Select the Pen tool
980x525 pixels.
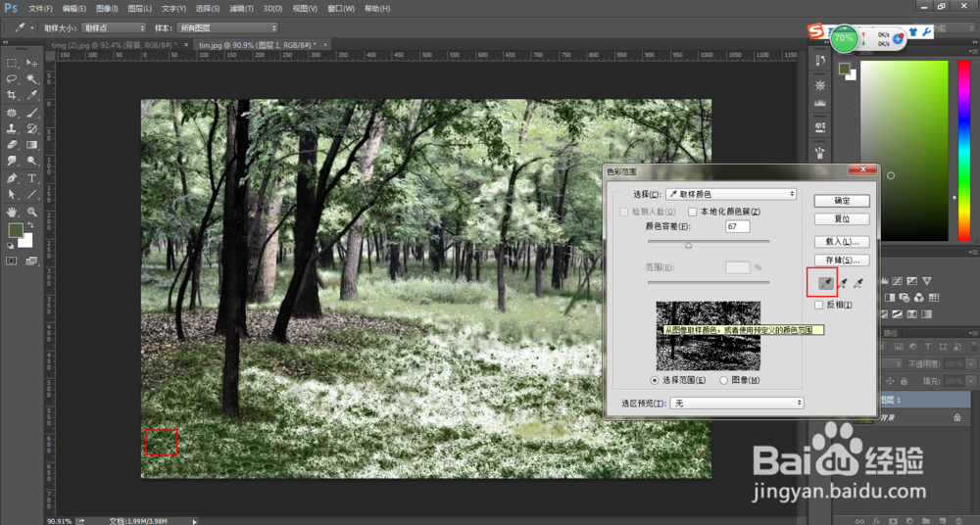click(x=12, y=178)
